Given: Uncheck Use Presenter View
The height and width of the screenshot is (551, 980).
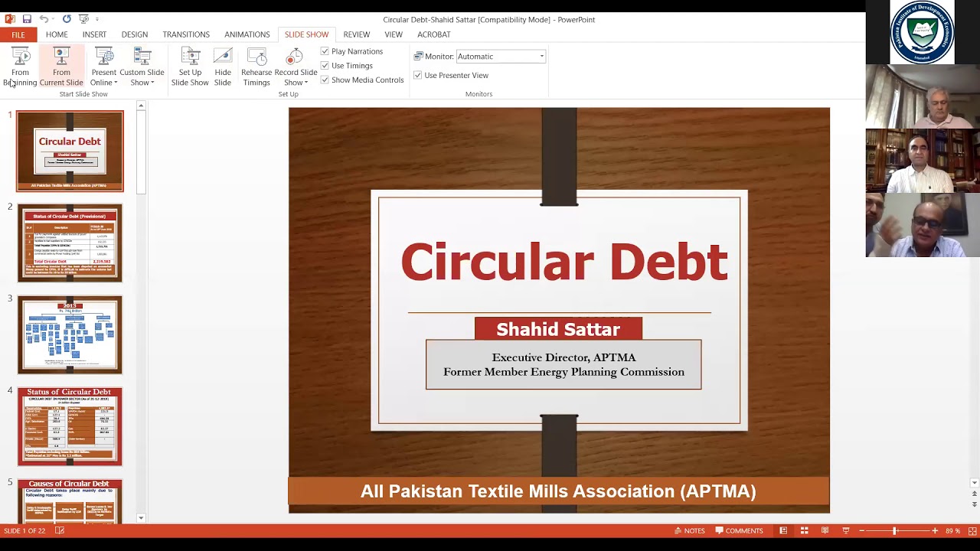Looking at the screenshot, I should click(x=417, y=75).
